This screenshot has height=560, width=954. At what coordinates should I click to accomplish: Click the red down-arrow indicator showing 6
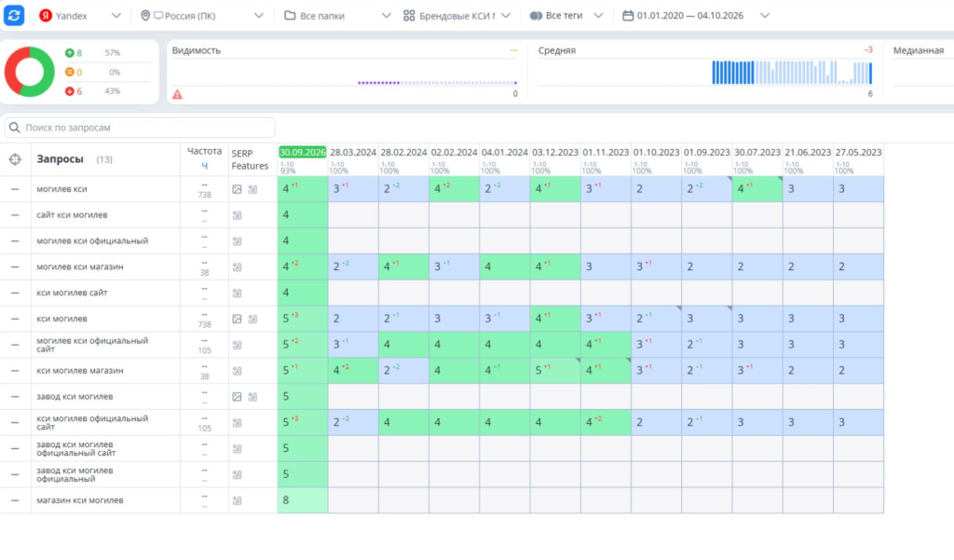(x=69, y=91)
